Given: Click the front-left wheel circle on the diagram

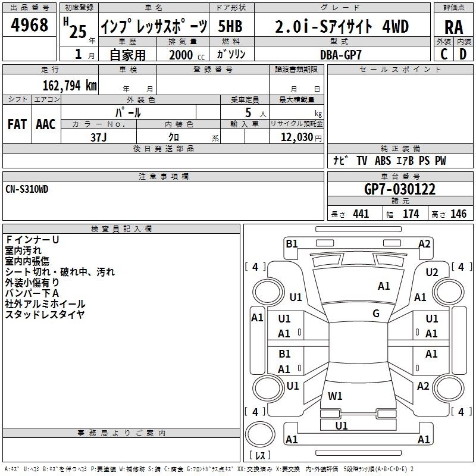Looking at the screenshot, I should (x=268, y=292).
